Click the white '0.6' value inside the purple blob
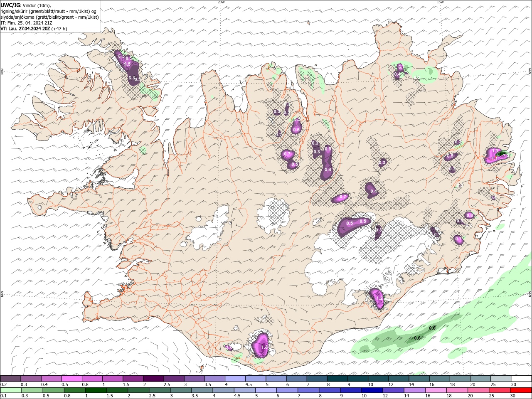Image resolution: width=532 pixels, height=399 pixels. pos(296,130)
